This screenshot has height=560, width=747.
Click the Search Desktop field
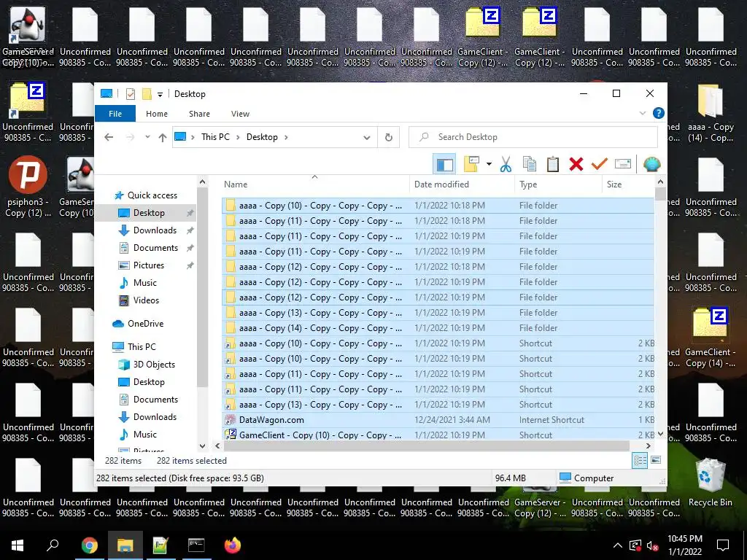click(533, 137)
